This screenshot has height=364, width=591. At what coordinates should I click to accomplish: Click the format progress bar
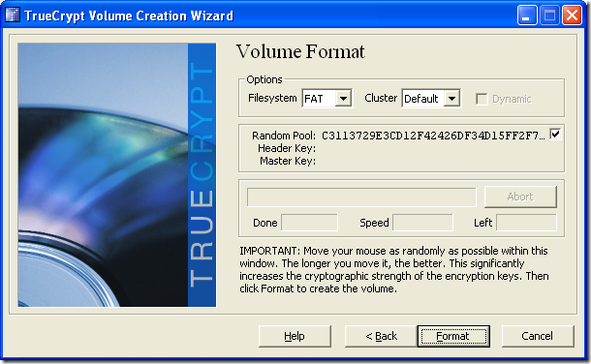click(361, 197)
